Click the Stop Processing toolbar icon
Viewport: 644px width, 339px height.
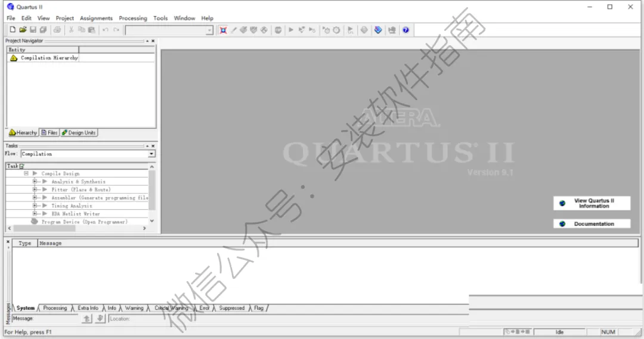coord(278,30)
